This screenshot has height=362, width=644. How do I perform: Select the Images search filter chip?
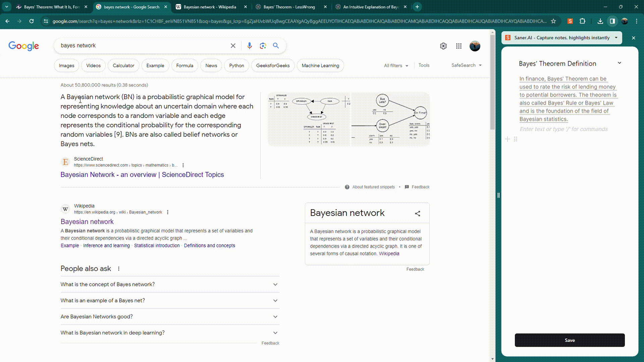click(x=66, y=66)
